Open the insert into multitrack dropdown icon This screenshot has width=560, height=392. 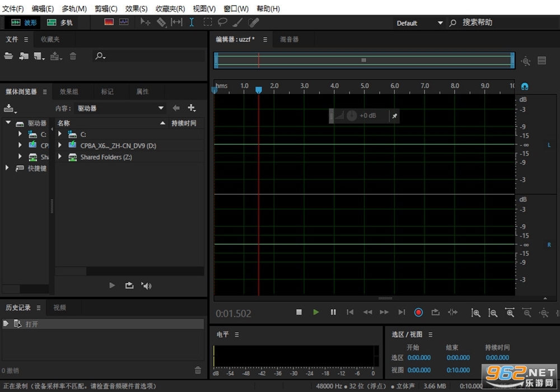coord(56,56)
